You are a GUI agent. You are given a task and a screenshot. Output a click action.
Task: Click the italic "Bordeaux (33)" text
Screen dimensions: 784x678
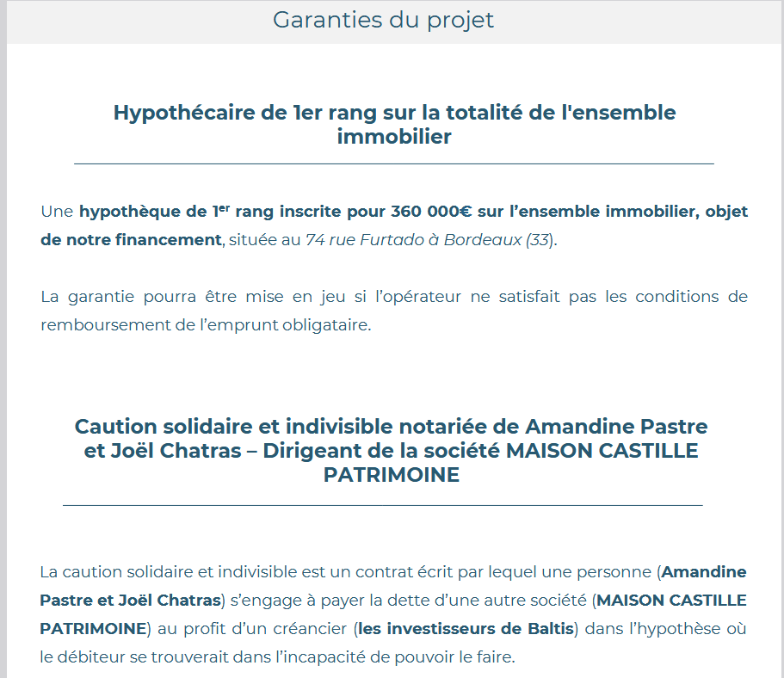499,240
